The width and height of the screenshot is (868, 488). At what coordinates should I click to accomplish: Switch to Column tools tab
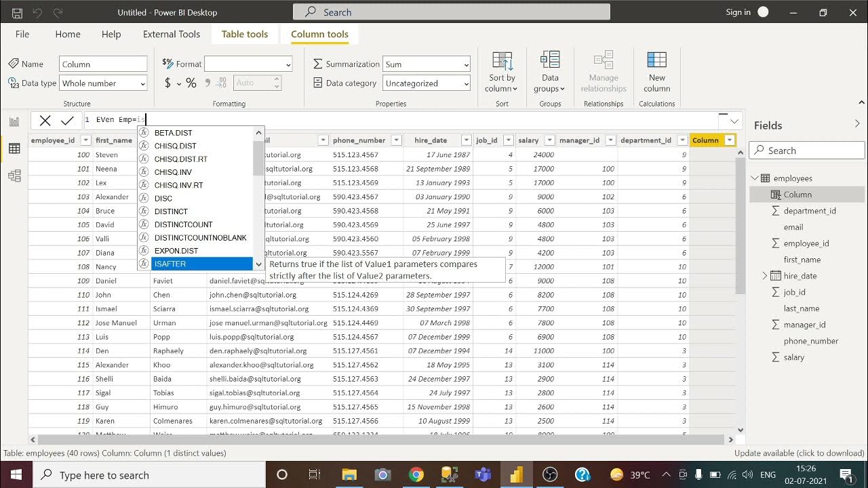point(319,34)
